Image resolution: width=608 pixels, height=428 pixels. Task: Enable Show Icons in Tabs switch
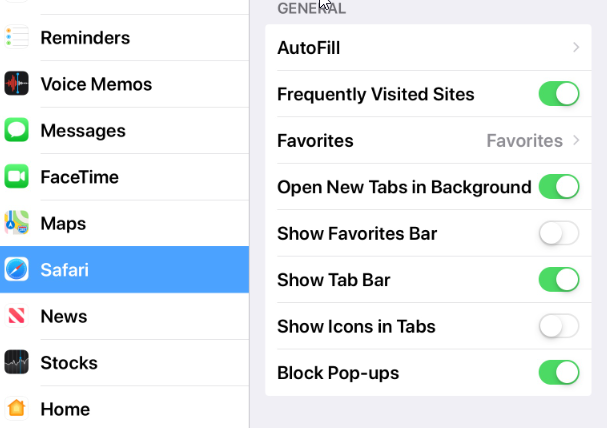tap(559, 326)
